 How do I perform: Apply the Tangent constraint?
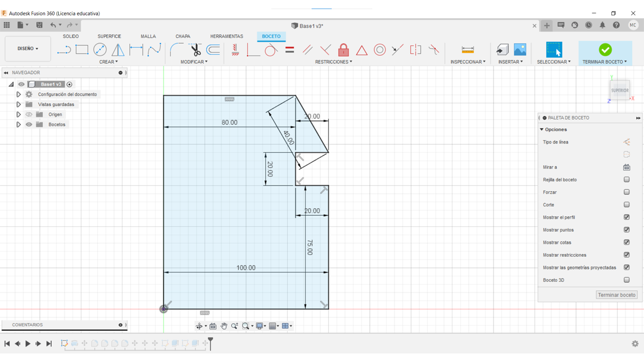tap(271, 50)
